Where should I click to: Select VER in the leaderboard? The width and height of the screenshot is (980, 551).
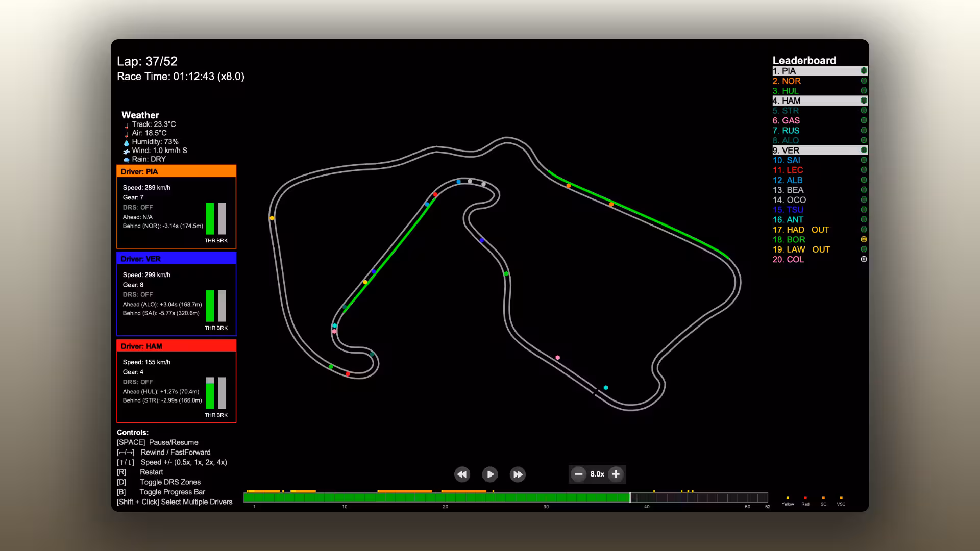(x=820, y=150)
